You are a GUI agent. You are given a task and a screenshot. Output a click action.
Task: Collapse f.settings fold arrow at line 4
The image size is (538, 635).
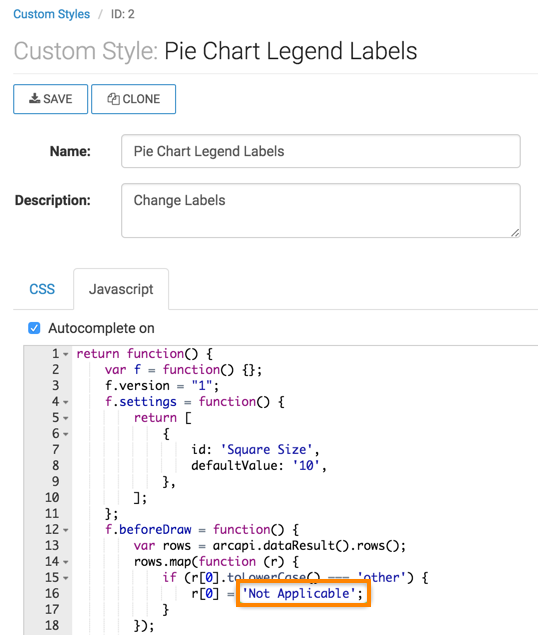[x=66, y=402]
